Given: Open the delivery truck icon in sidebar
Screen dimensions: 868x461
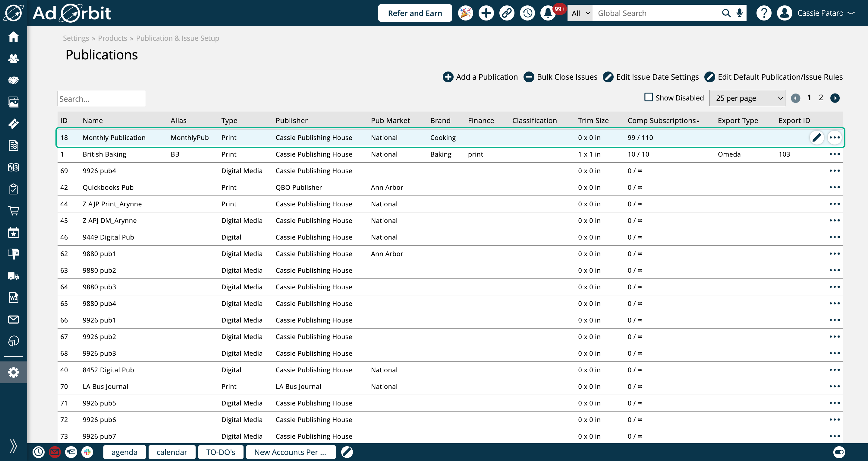Looking at the screenshot, I should (14, 276).
